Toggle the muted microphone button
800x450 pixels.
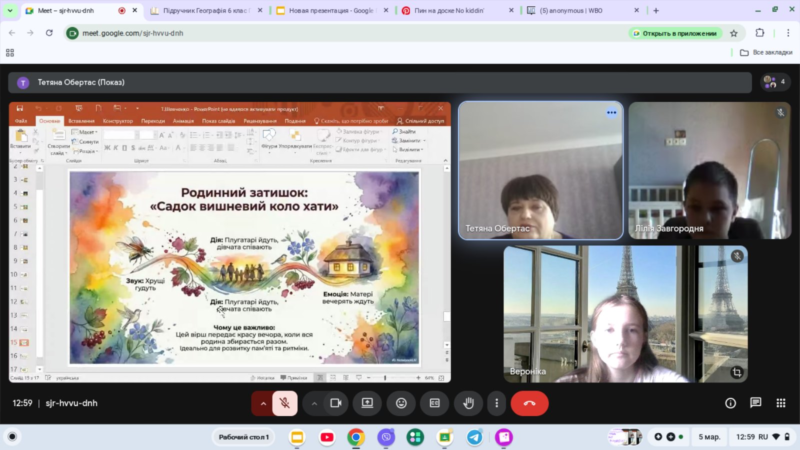[x=285, y=403]
